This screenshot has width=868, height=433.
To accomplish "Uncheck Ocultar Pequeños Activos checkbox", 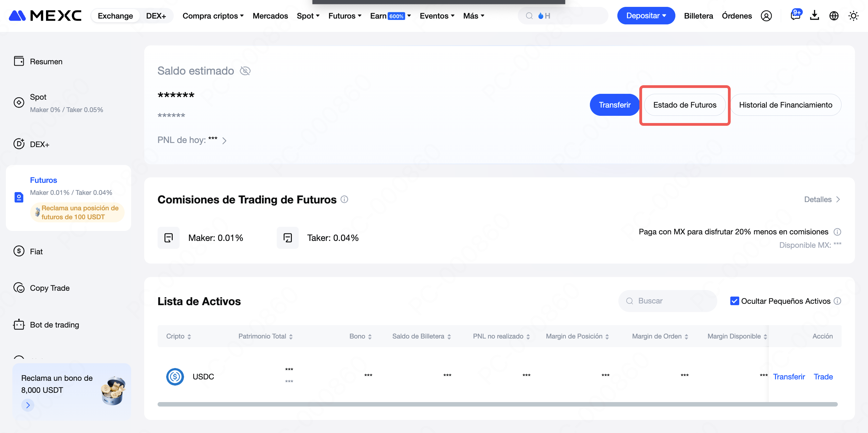I will pos(734,301).
